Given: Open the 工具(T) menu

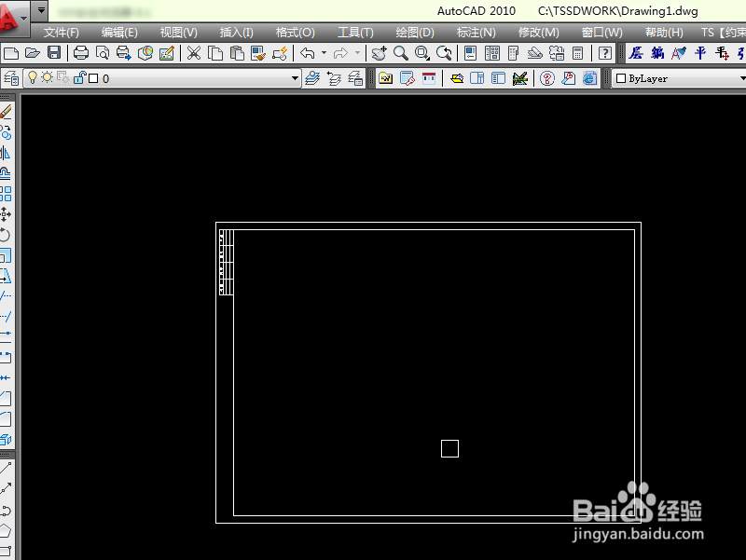Looking at the screenshot, I should [x=355, y=33].
